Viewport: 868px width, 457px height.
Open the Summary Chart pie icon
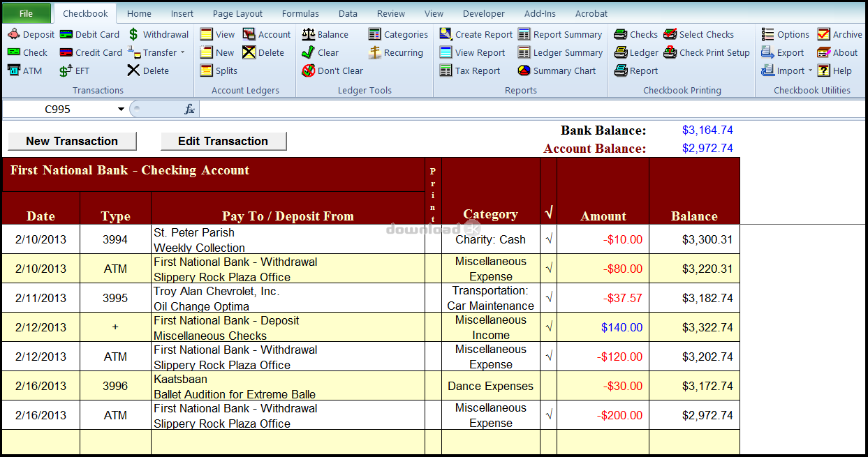(524, 70)
